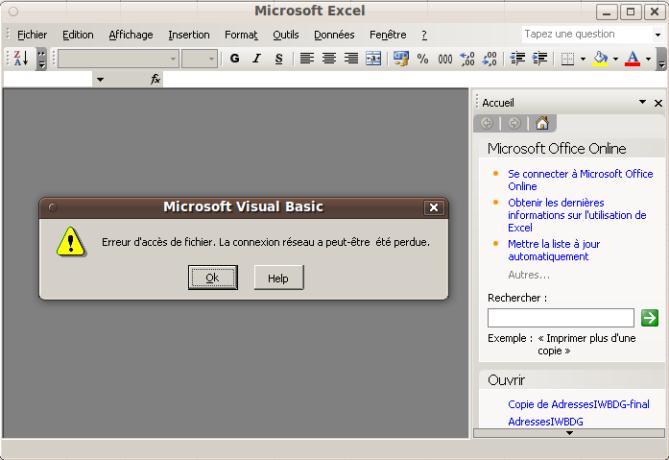Open font color dropdown arrow
The image size is (669, 460).
[x=648, y=59]
